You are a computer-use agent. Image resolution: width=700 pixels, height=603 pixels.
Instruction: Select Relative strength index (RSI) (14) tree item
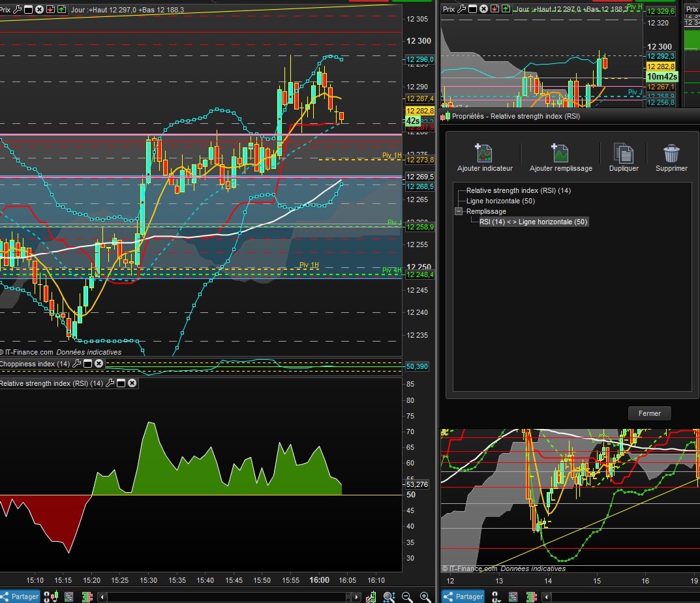tap(518, 191)
